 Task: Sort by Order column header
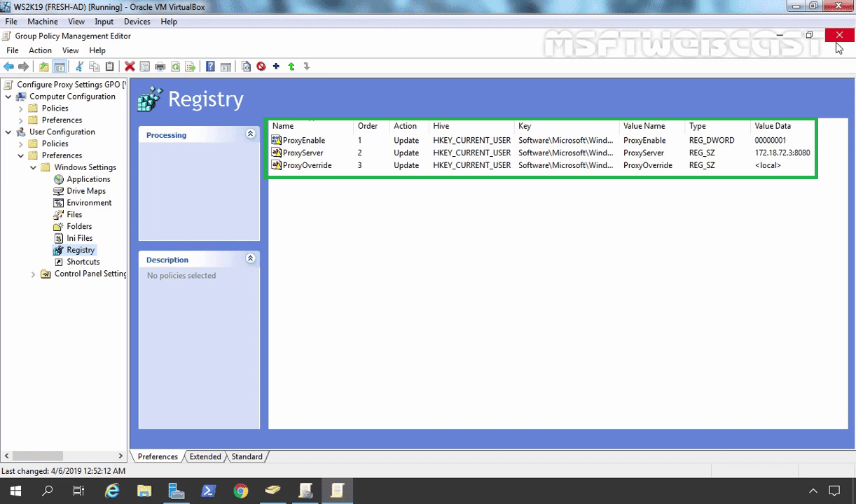coord(372,126)
